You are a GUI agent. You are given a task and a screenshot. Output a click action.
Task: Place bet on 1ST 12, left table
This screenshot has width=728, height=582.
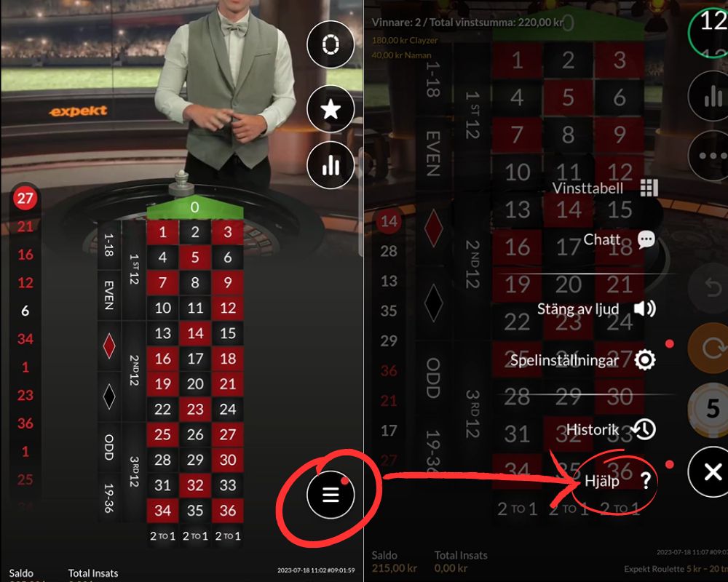[134, 269]
